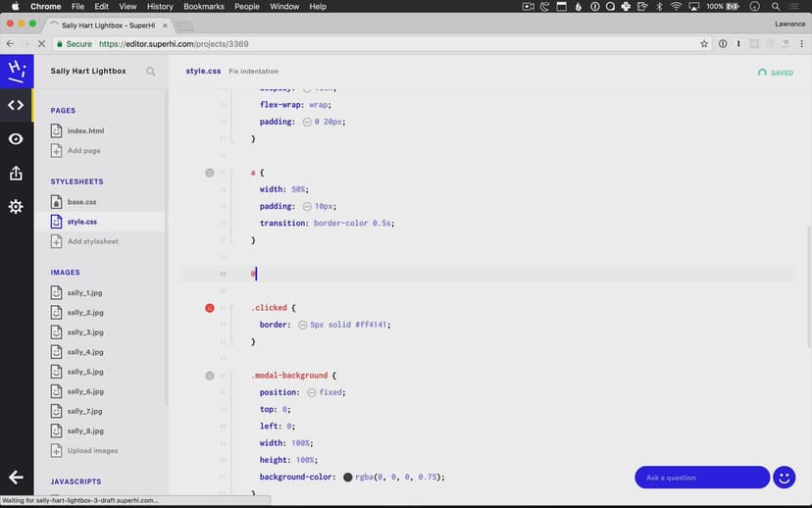Click Add stylesheet in the sidebar

(x=92, y=241)
